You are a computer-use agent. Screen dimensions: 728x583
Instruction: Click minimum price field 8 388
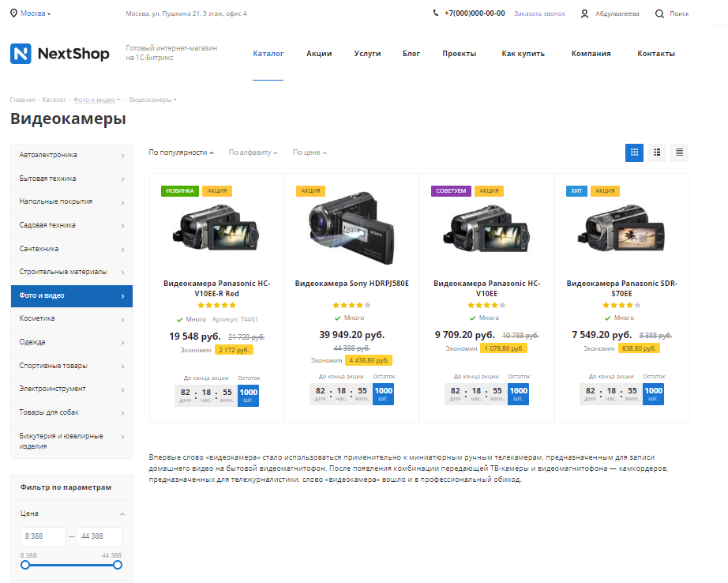(43, 536)
